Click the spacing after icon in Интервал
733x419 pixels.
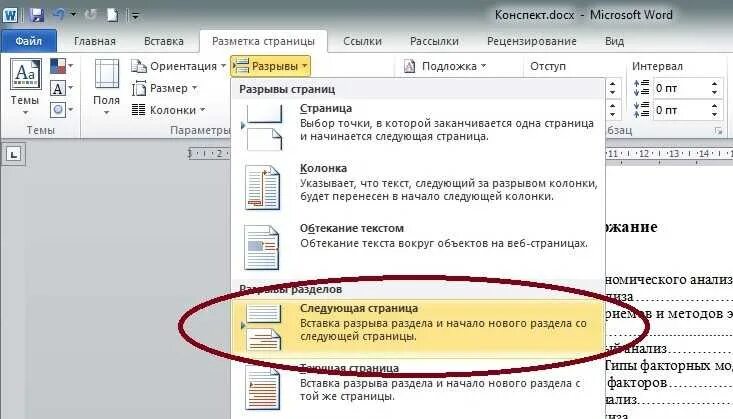point(641,110)
